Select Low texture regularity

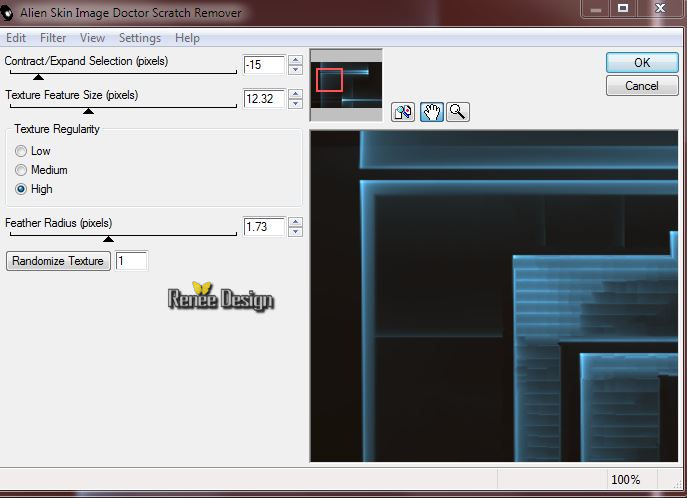tap(21, 151)
